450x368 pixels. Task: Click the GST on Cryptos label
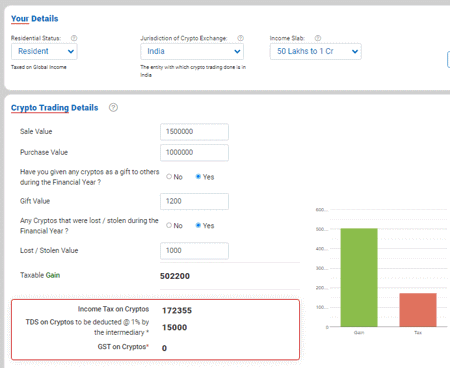click(x=123, y=347)
